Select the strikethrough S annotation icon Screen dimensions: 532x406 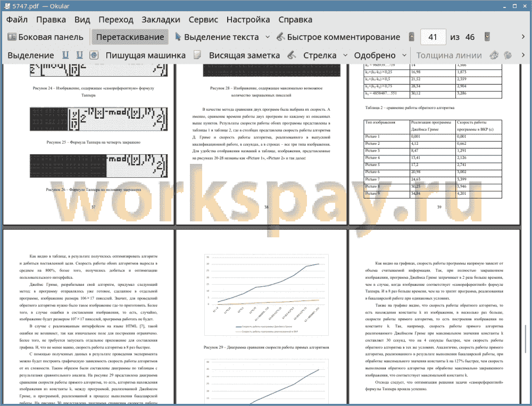point(94,55)
